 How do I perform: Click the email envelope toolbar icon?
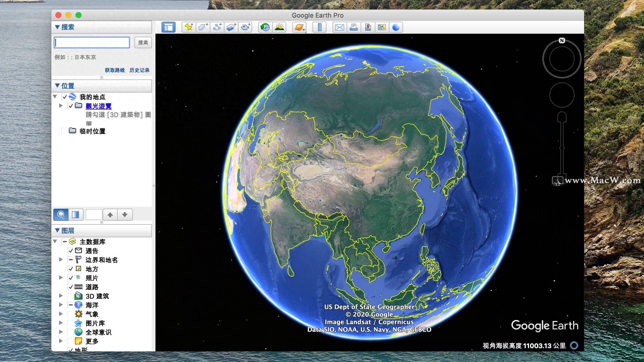click(340, 27)
